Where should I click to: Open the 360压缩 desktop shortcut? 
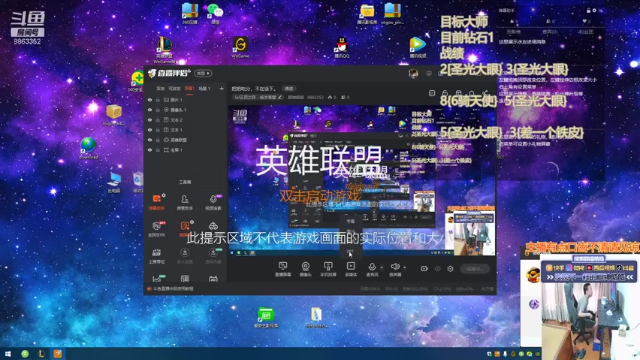[190, 13]
